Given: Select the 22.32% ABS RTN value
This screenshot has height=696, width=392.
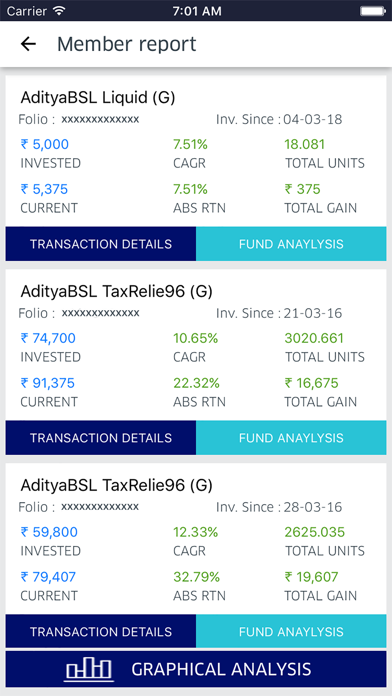Looking at the screenshot, I should [195, 383].
